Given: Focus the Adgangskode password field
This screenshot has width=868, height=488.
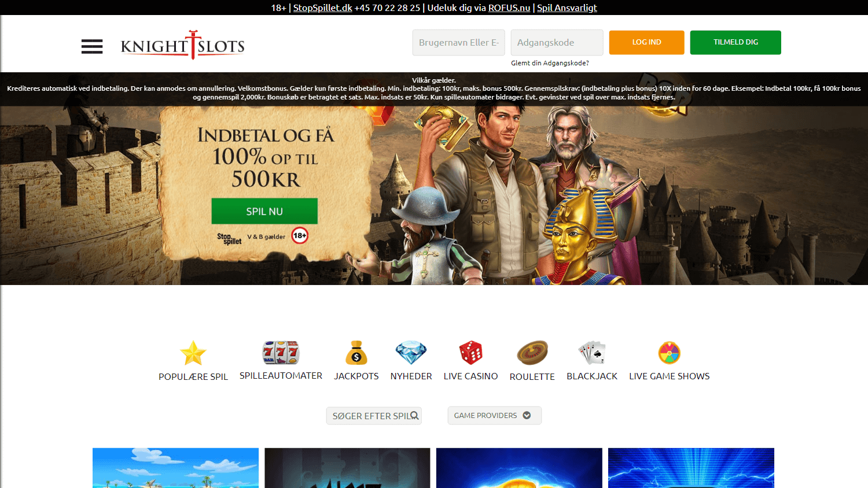Looking at the screenshot, I should tap(557, 43).
